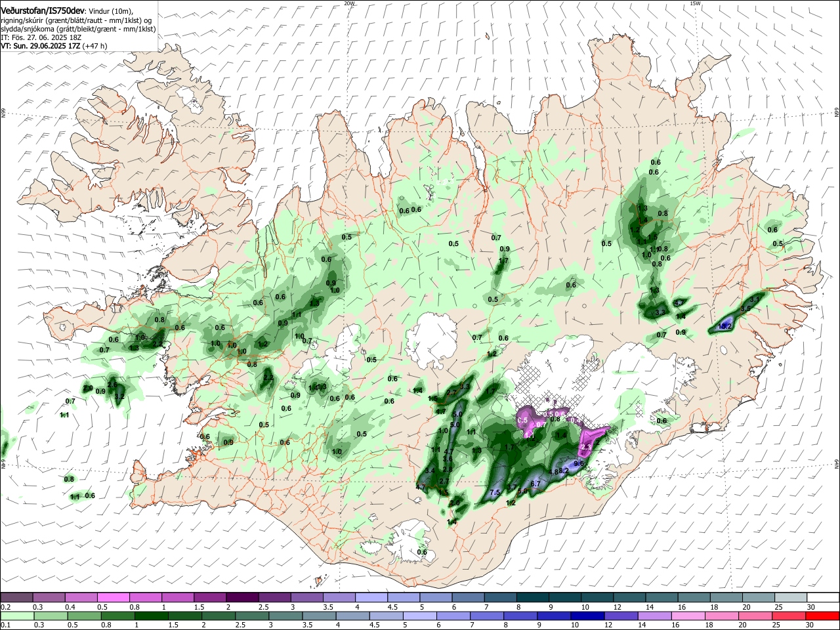Click the deep blue swatch labeled 10 in the lower row
The height and width of the screenshot is (630, 840).
coord(587,616)
